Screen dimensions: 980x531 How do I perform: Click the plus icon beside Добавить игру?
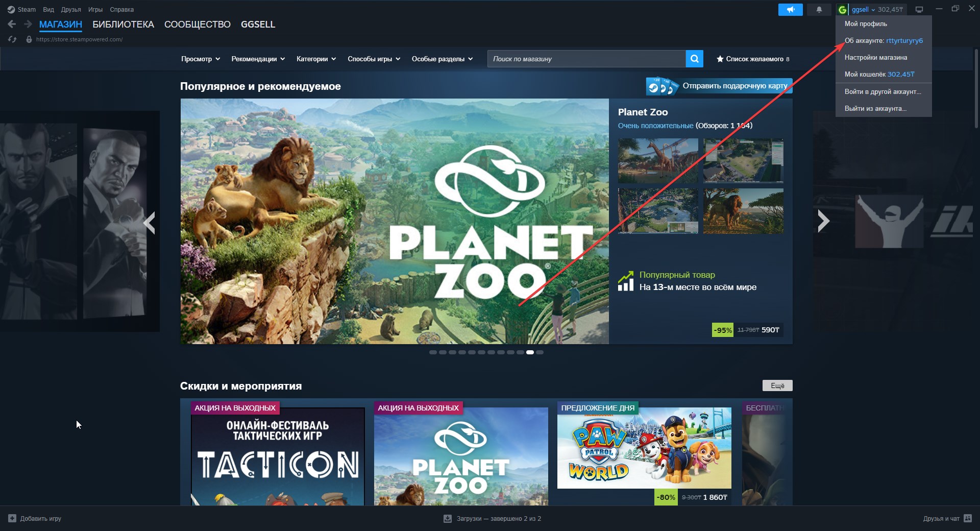[x=12, y=518]
